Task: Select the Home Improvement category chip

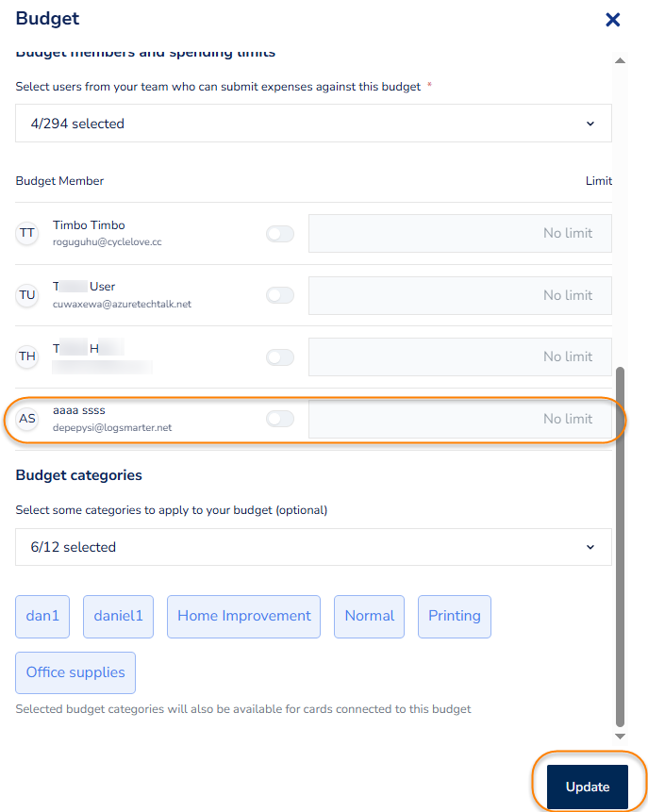Action: pos(244,616)
